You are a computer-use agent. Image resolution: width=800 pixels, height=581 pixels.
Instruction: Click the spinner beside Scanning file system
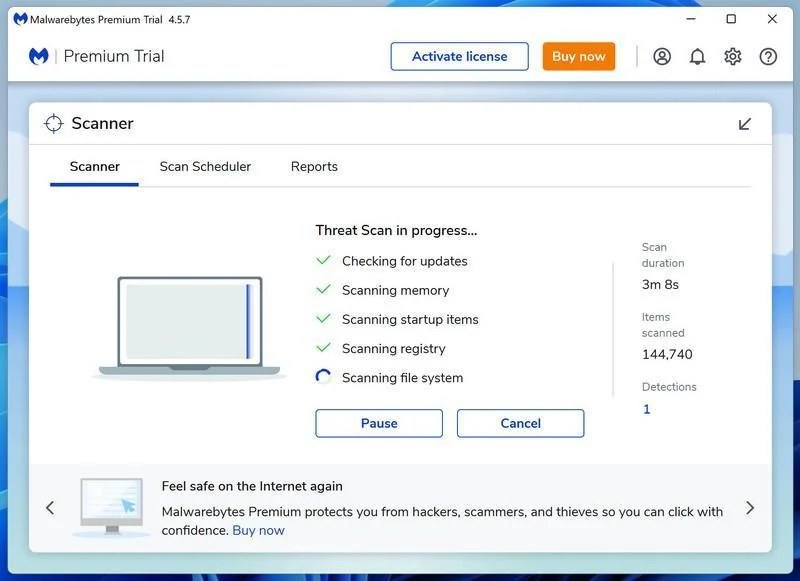tap(323, 377)
